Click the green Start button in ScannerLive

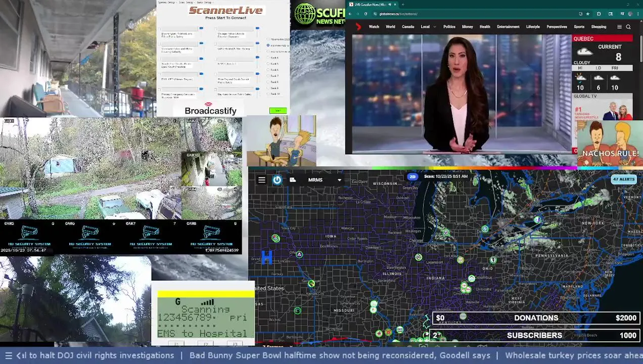pos(278,111)
